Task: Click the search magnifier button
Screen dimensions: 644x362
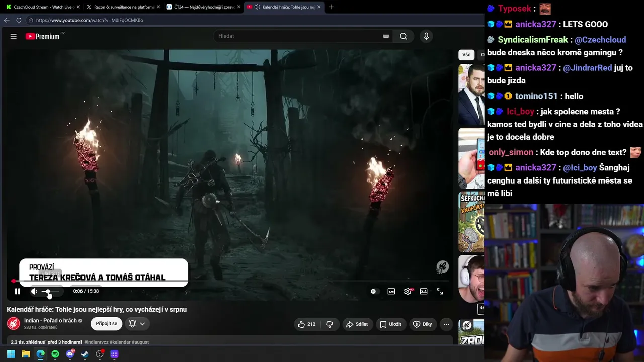Action: [x=404, y=36]
